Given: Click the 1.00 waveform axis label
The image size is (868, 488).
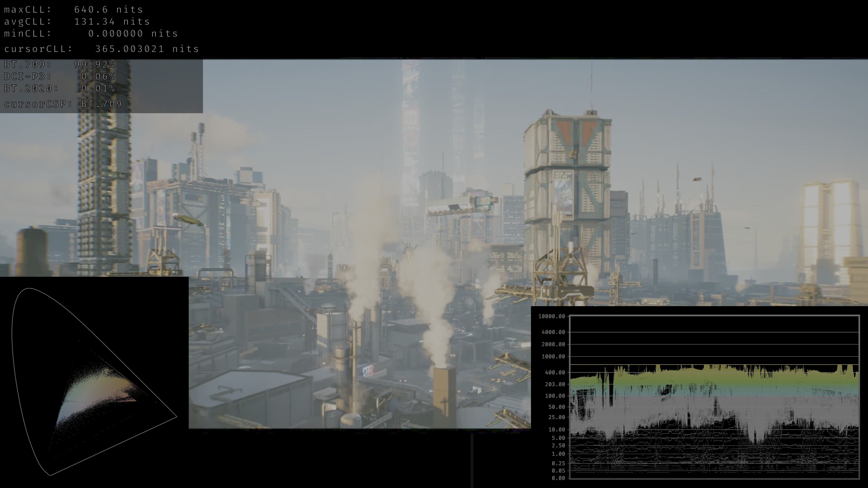Looking at the screenshot, I should click(x=558, y=454).
